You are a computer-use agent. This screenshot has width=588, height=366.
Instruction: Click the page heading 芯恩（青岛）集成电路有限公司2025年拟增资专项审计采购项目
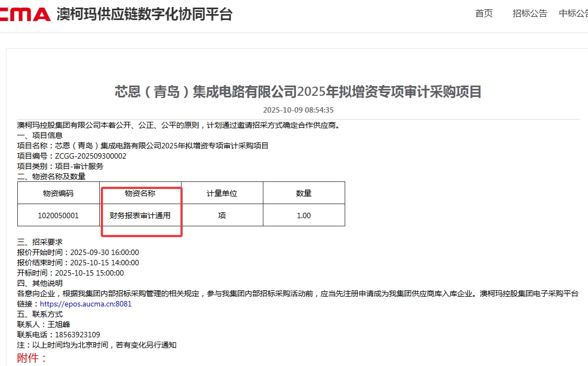pos(298,91)
